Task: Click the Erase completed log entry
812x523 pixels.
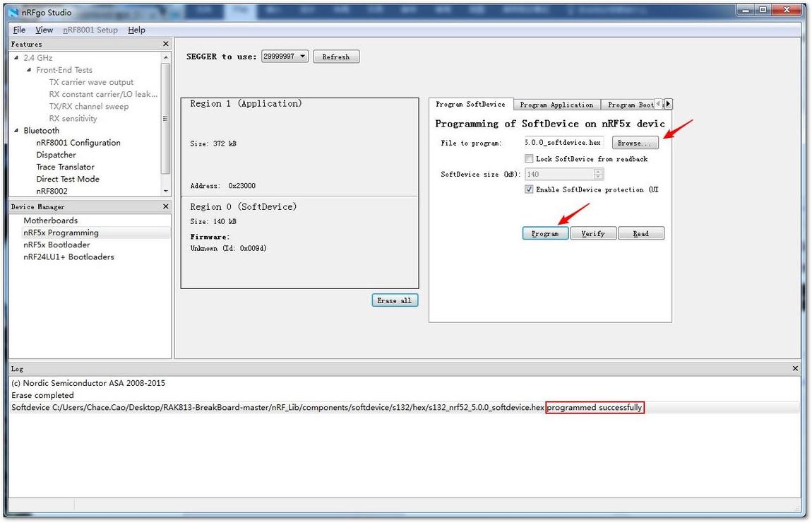Action: tap(42, 395)
